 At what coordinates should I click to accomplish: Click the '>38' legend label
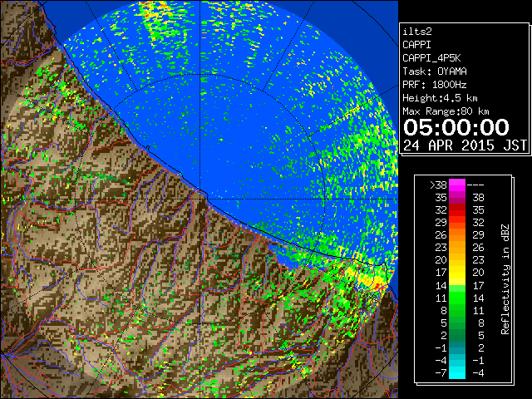point(438,185)
